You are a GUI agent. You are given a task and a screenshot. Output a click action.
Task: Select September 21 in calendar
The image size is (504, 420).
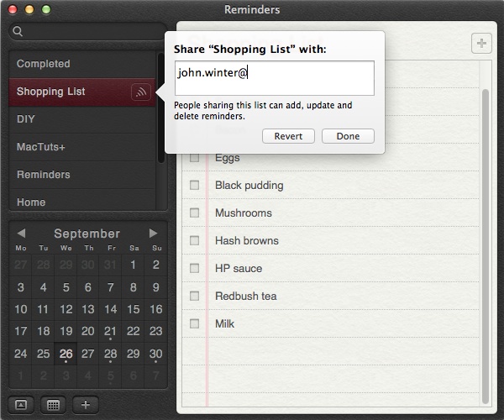(110, 331)
